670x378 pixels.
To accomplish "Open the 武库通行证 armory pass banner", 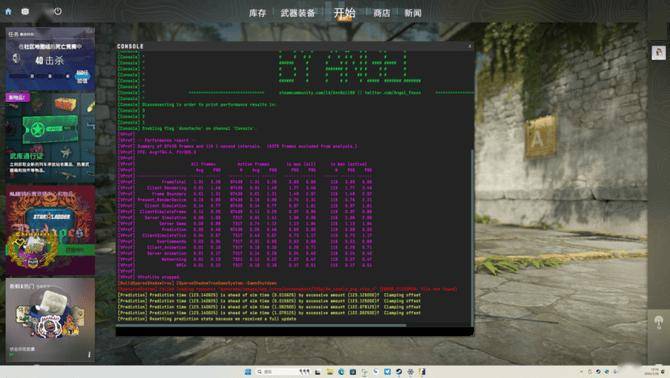I will click(50, 138).
